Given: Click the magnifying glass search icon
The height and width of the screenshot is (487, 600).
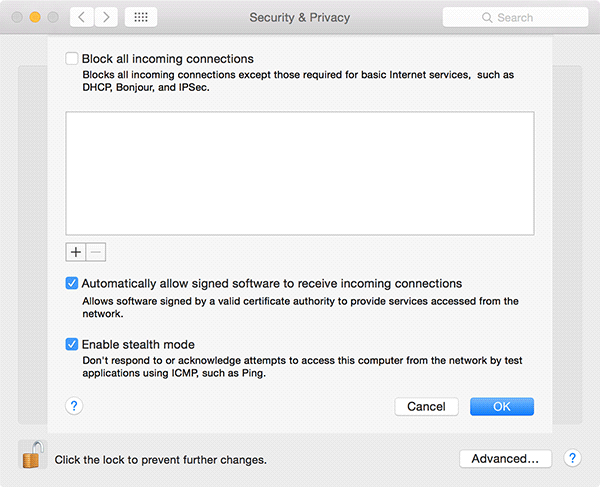Looking at the screenshot, I should click(487, 18).
